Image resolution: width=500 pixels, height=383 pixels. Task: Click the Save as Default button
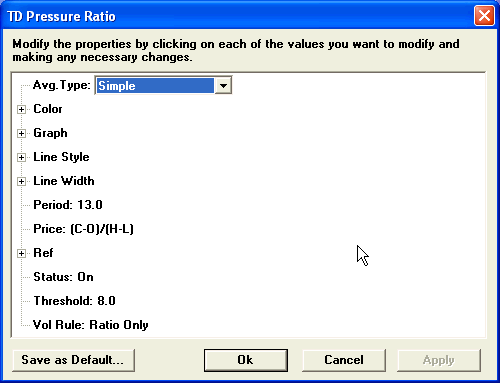[73, 360]
